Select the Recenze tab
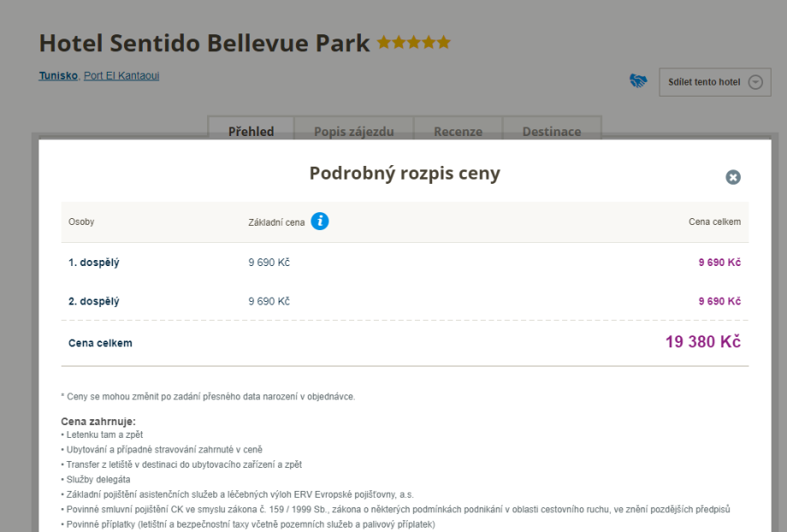 [x=458, y=132]
